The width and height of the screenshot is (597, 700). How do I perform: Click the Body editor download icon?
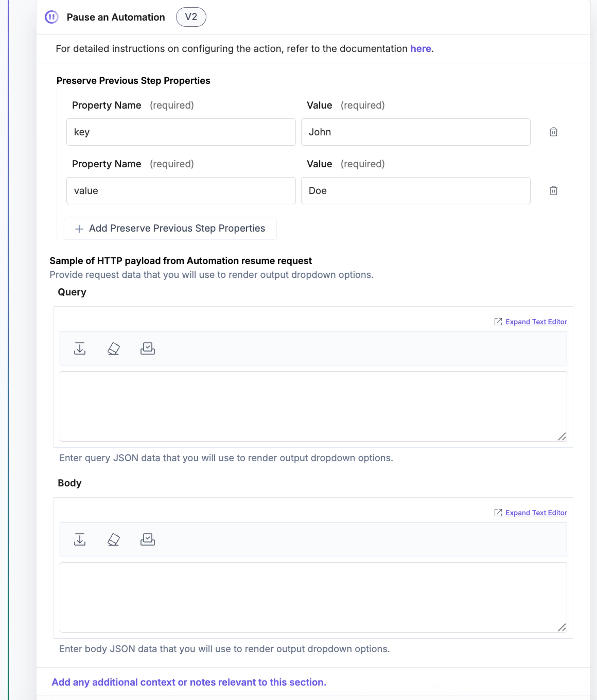point(80,539)
